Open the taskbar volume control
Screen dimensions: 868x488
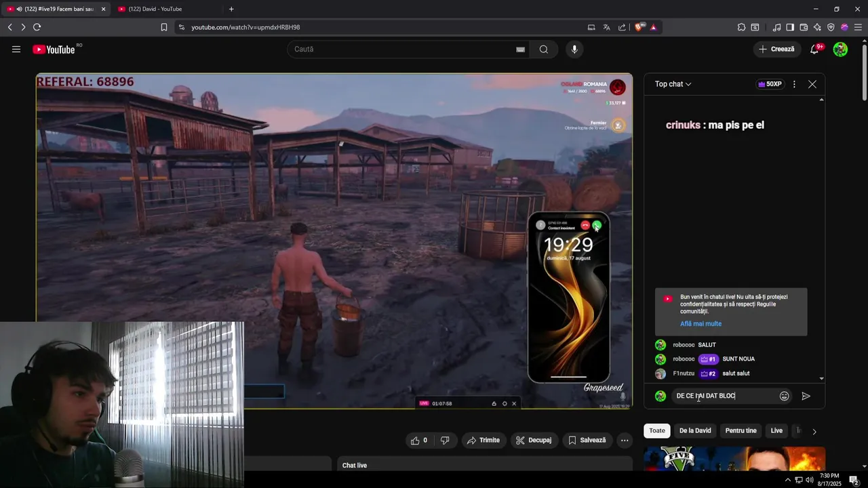809,480
